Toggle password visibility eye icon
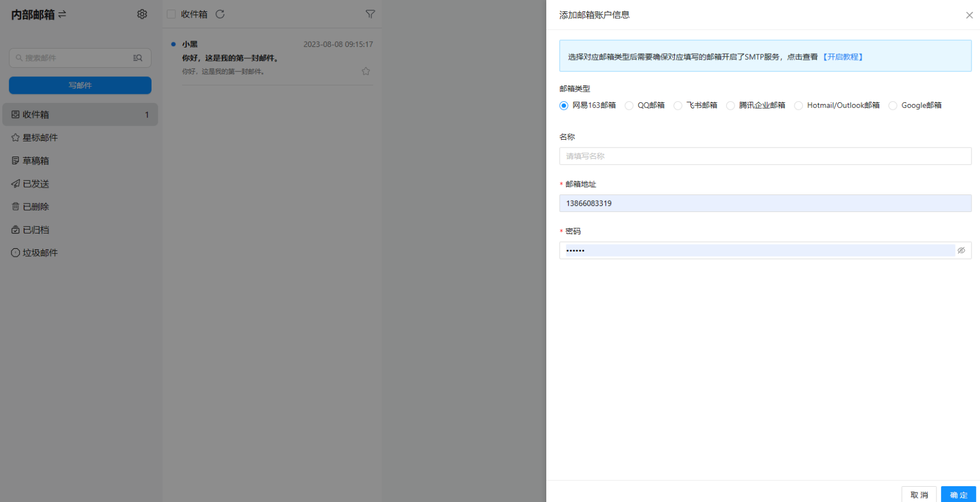Viewport: 980px width, 502px height. click(961, 250)
